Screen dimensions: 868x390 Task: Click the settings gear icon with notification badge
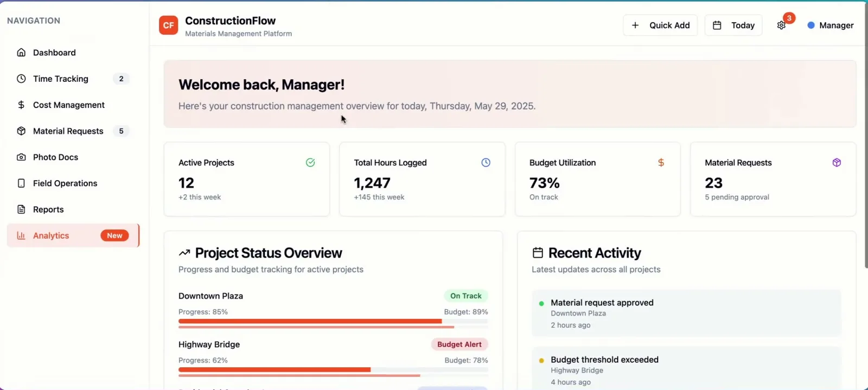781,25
